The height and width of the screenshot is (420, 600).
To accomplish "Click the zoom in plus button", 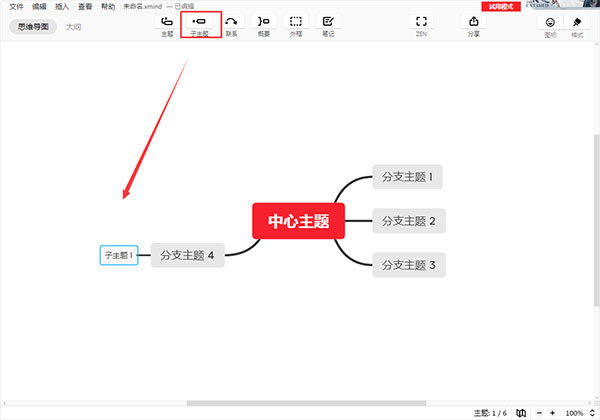I will 552,413.
